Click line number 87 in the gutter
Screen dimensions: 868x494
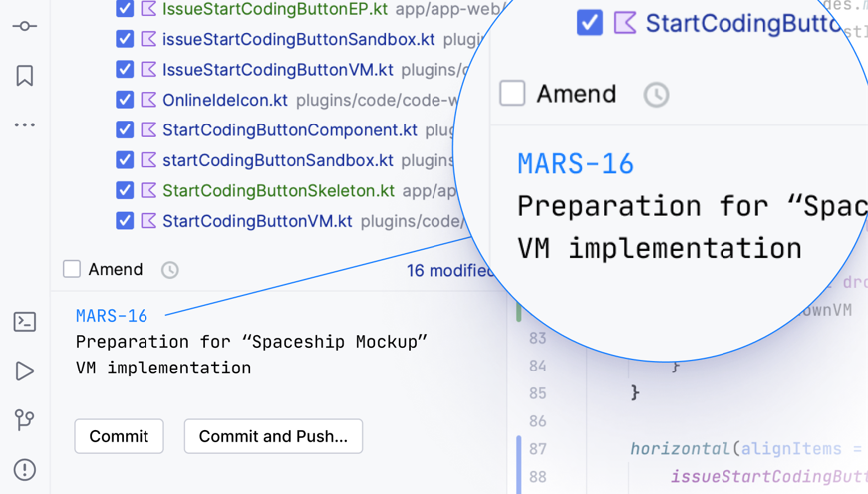coord(538,449)
